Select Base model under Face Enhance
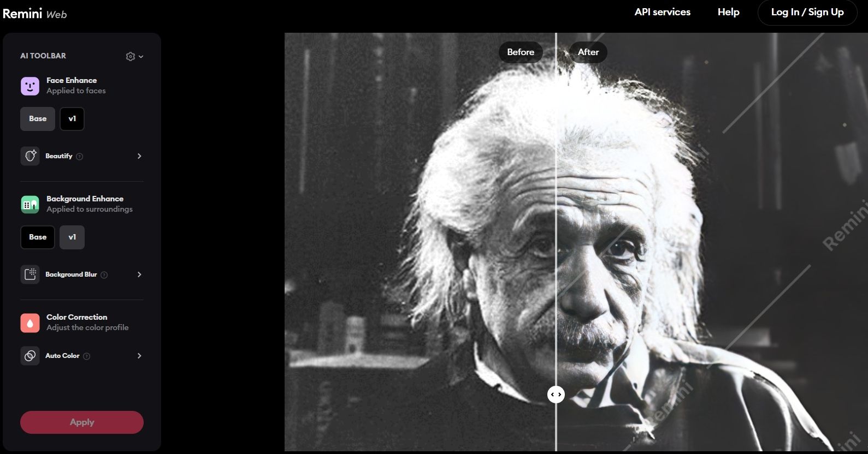This screenshot has width=868, height=454. [38, 119]
